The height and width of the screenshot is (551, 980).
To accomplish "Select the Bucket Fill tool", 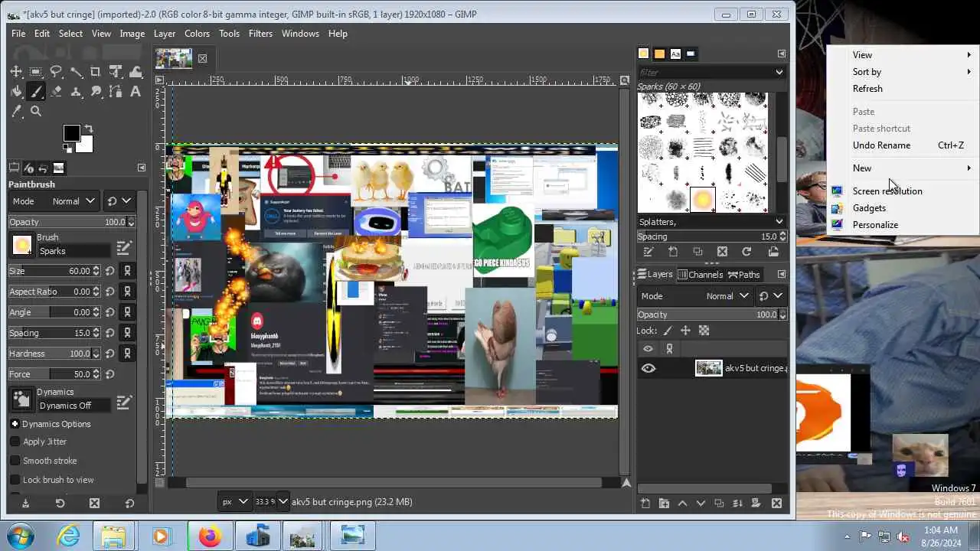I will tap(16, 92).
